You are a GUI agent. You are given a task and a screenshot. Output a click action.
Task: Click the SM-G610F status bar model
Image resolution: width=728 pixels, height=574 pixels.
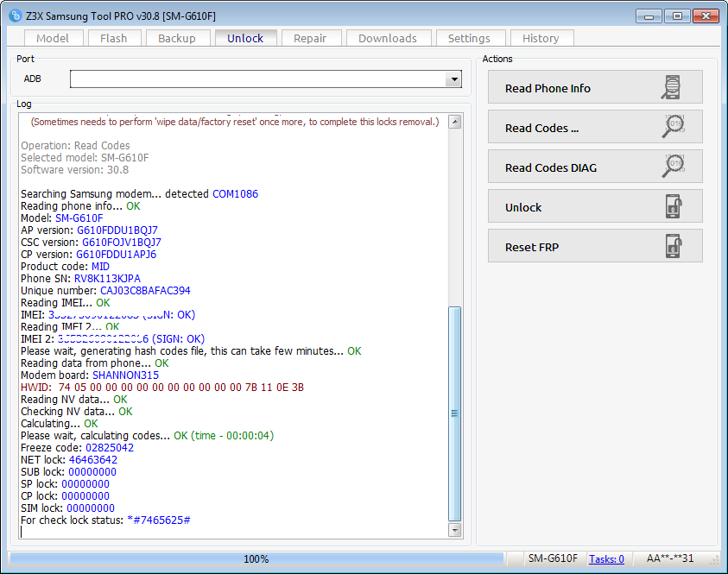(553, 558)
